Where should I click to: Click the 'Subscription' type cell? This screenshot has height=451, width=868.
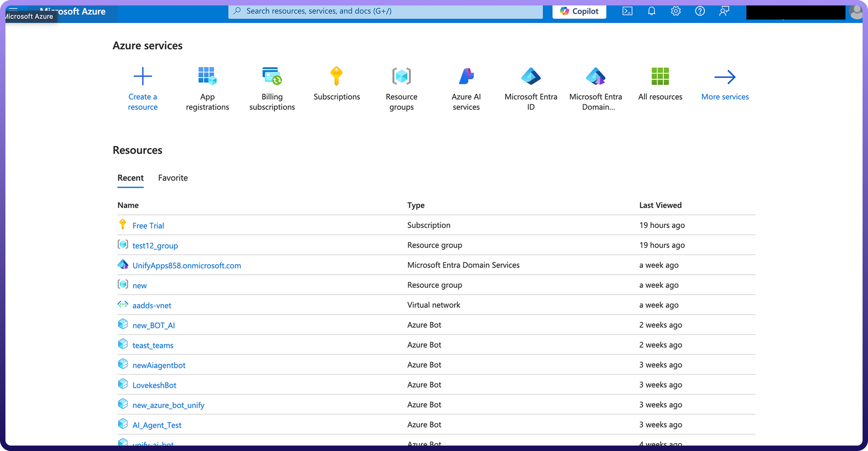[429, 225]
